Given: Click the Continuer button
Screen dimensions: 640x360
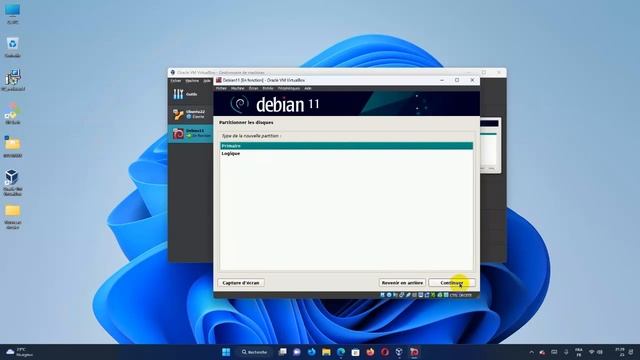Looking at the screenshot, I should pos(452,282).
